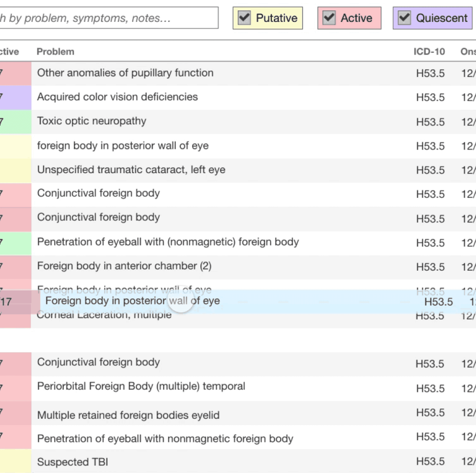Click green swatch beside Toxic optic neuropathy
Viewport: 476px width, 473px height.
16,122
